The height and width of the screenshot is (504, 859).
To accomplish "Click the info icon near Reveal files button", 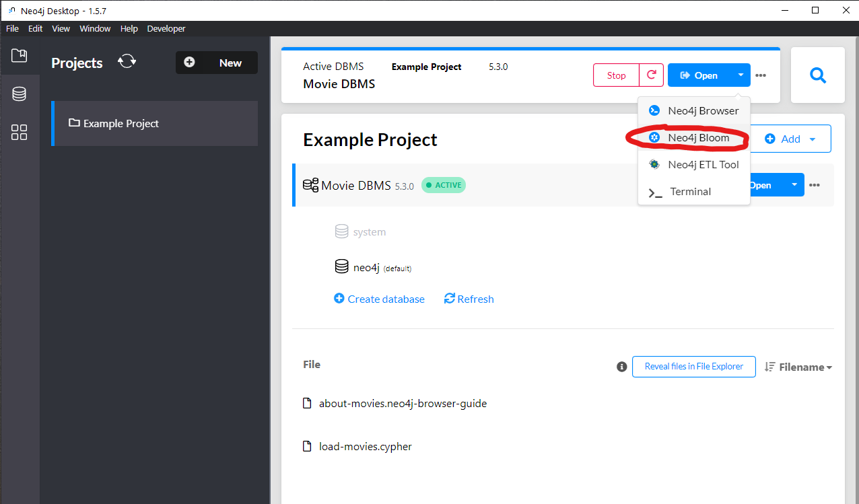I will click(x=621, y=367).
